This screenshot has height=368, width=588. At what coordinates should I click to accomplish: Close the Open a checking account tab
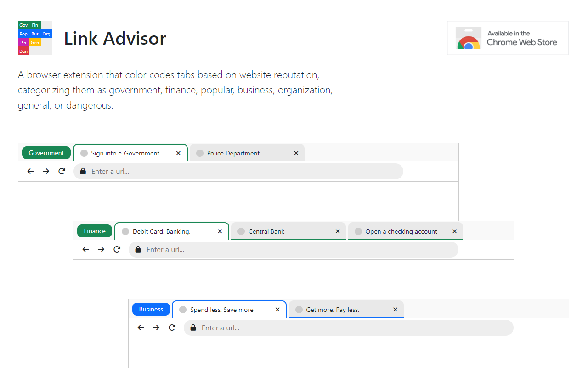coord(454,231)
